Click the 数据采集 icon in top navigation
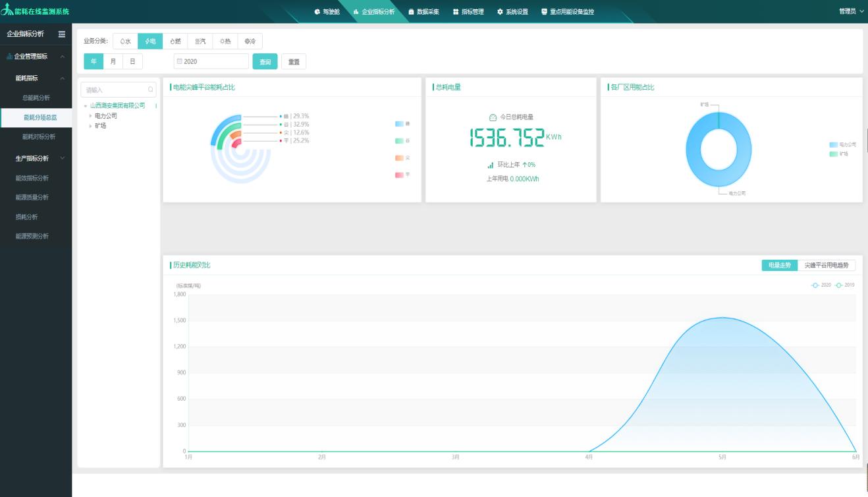The image size is (868, 497). tap(412, 12)
